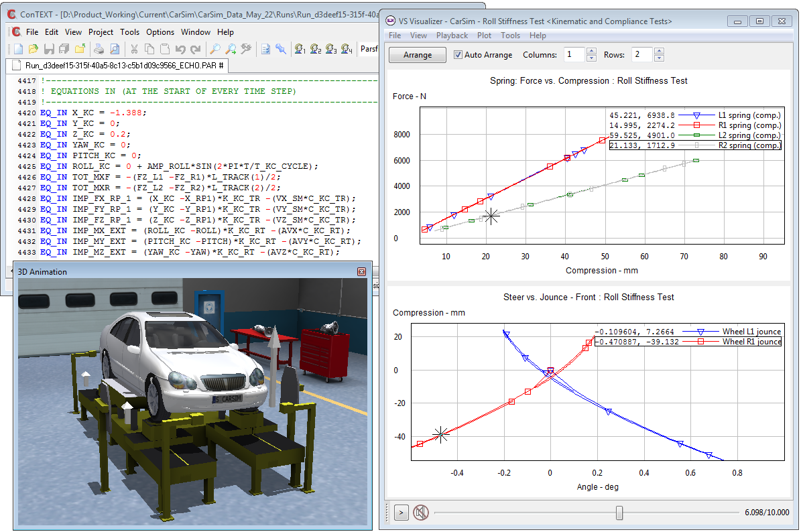Click the Undo arrow icon
The image size is (801, 532).
coord(180,49)
